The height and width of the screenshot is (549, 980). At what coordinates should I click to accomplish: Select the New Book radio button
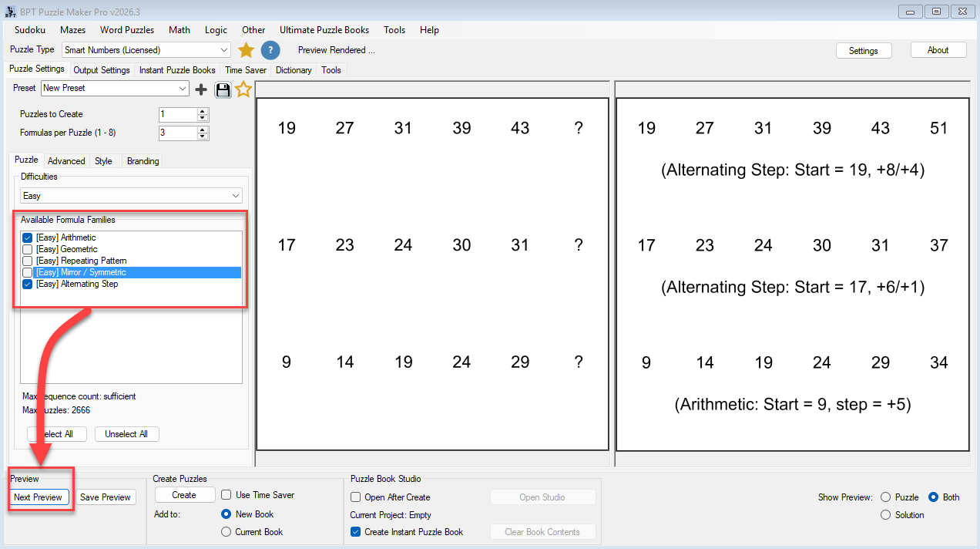pyautogui.click(x=227, y=514)
